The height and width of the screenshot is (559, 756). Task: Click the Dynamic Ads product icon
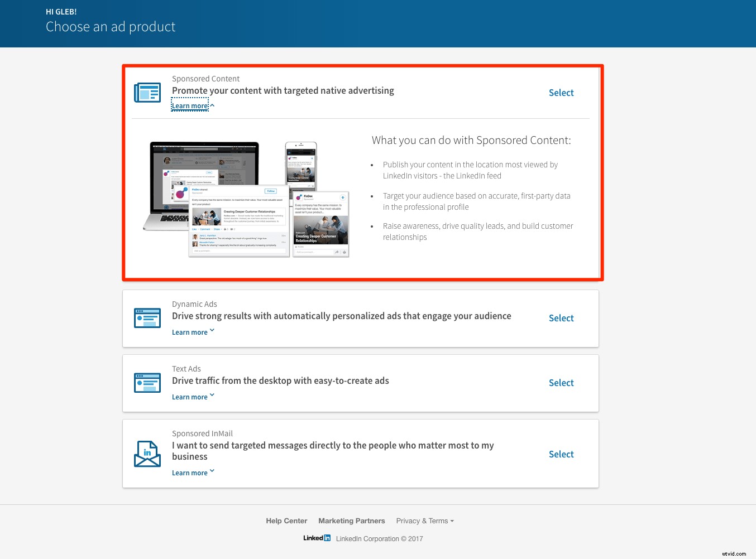click(147, 318)
